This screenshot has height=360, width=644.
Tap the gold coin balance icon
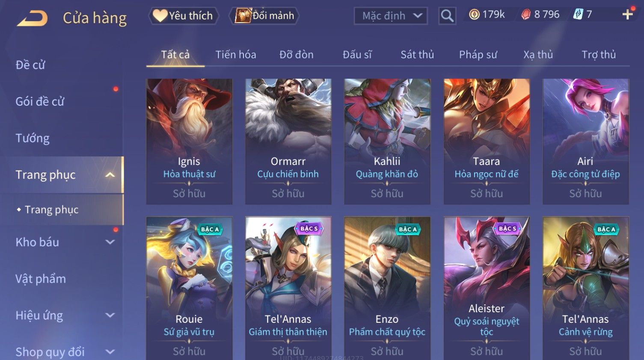pos(474,15)
